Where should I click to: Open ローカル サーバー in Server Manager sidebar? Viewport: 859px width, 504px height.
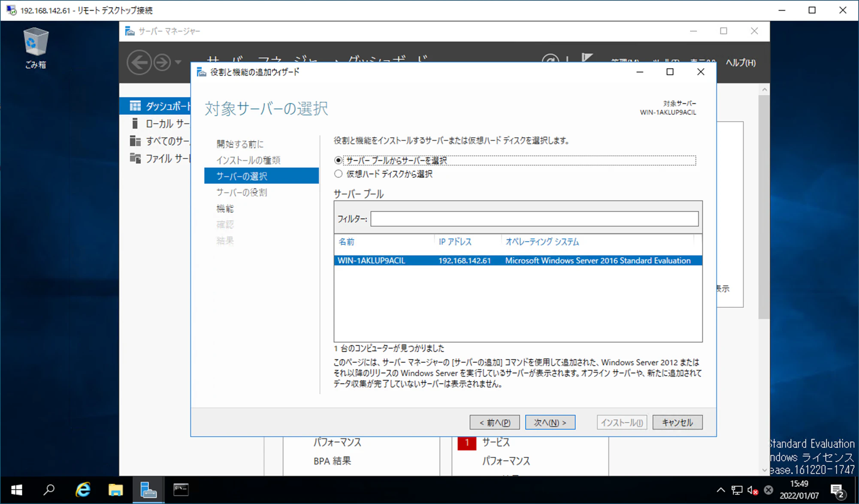click(x=168, y=124)
